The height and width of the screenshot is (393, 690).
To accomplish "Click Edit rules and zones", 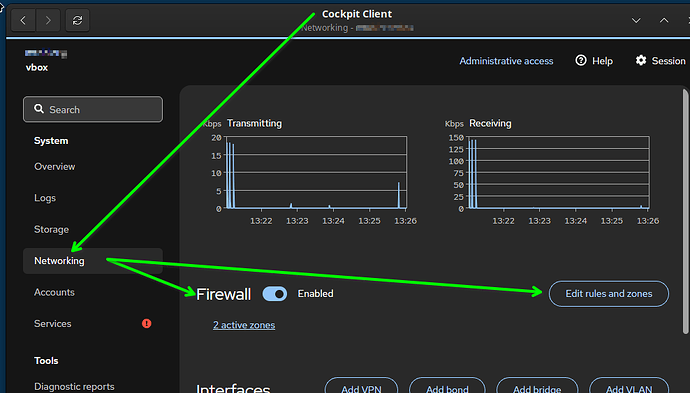I will pyautogui.click(x=609, y=294).
